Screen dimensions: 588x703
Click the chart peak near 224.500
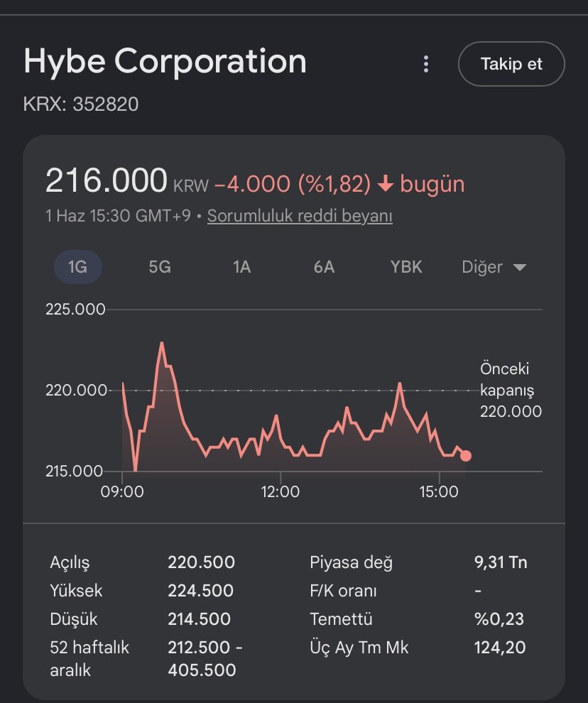click(161, 343)
